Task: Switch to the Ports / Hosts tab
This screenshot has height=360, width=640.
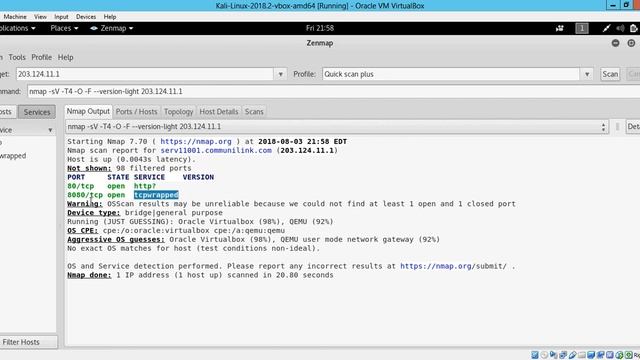Action: 136,111
